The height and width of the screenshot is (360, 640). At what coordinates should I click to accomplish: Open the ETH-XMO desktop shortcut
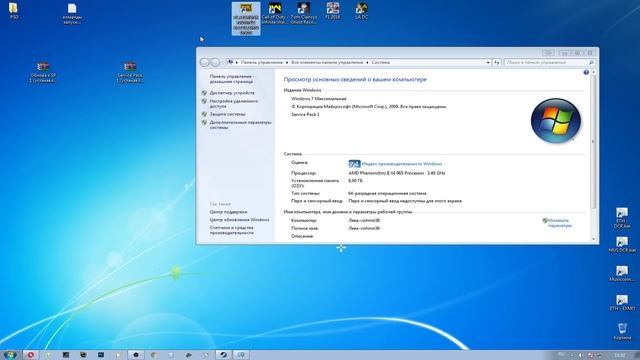coord(622,303)
